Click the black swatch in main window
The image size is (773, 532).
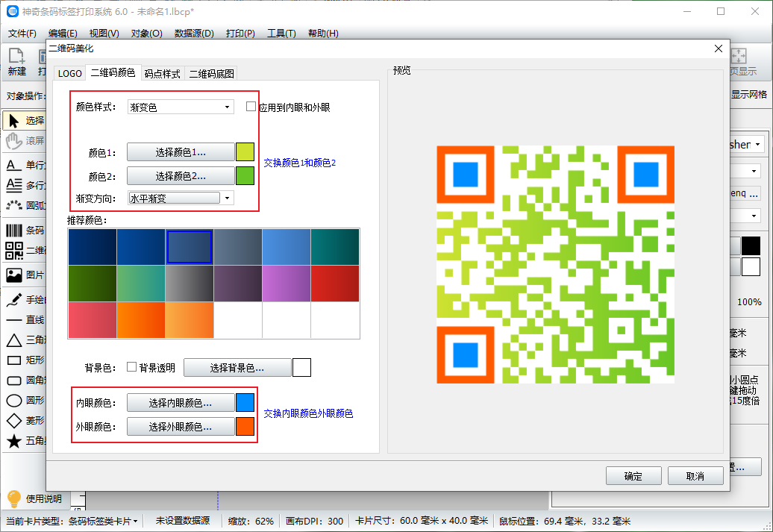[x=751, y=245]
